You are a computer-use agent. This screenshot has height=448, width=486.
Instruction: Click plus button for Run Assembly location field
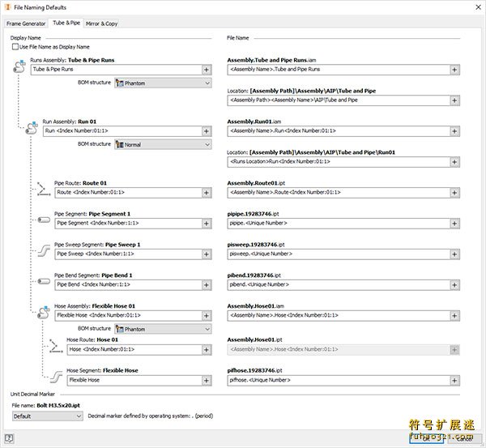pyautogui.click(x=454, y=161)
